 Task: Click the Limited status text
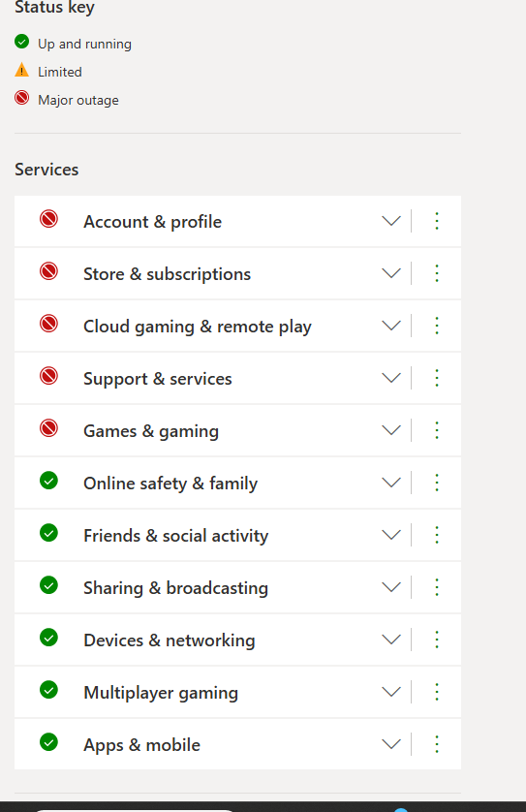click(x=60, y=72)
